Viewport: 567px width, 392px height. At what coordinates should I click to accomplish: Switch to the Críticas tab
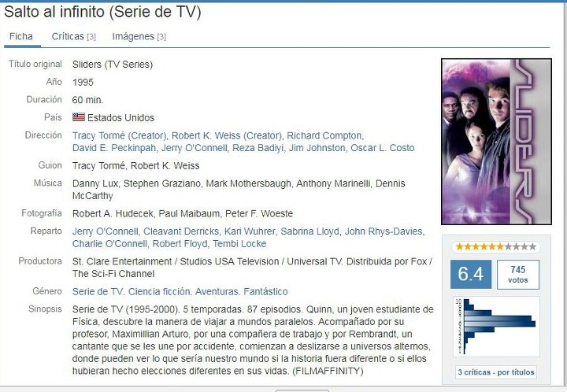click(x=73, y=36)
